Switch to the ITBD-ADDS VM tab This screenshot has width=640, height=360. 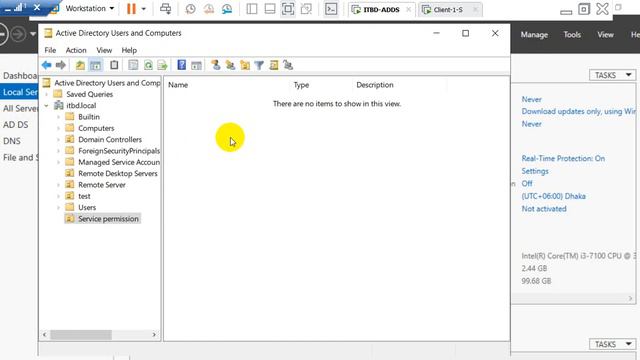tap(381, 9)
